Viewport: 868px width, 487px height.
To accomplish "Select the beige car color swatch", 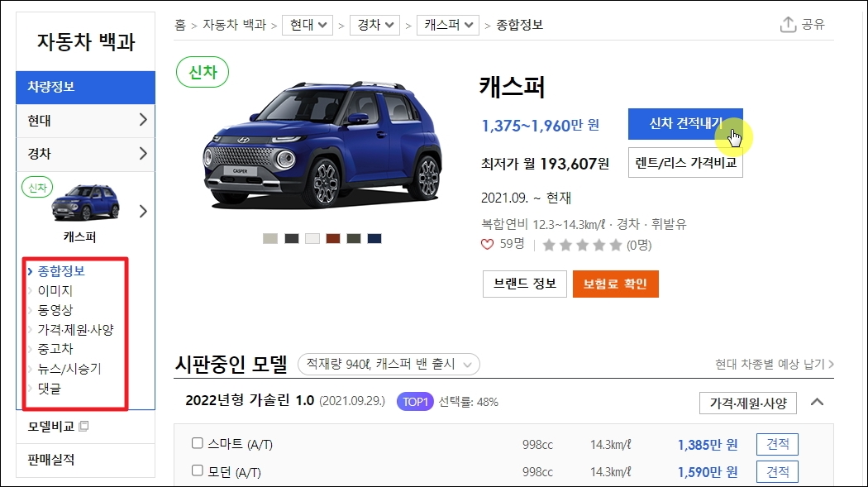I will point(270,238).
